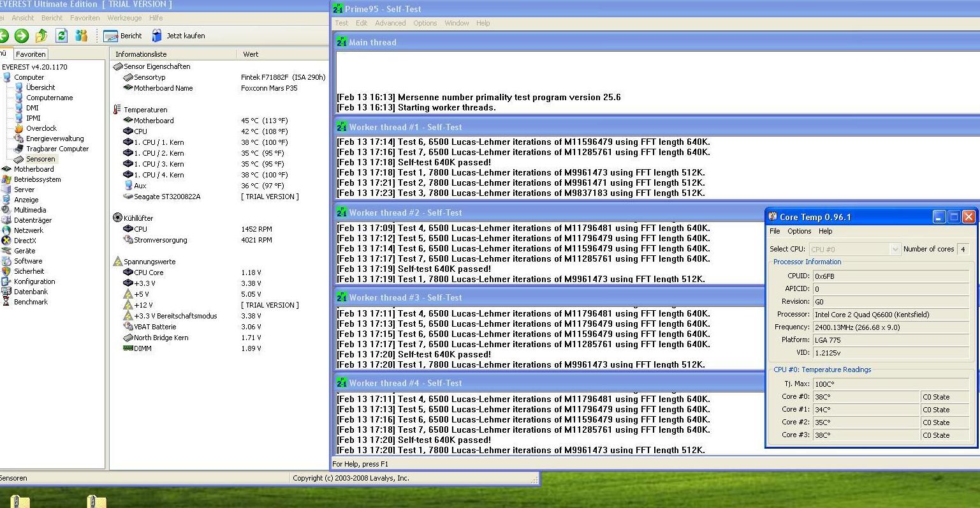
Task: Click the Worker thread #1 title bar
Action: 657,127
